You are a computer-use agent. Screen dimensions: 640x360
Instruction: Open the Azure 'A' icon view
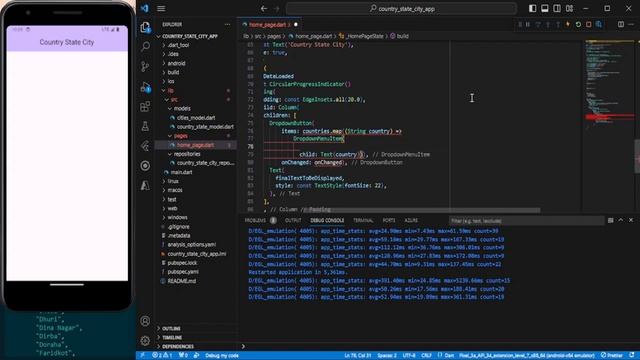145,186
